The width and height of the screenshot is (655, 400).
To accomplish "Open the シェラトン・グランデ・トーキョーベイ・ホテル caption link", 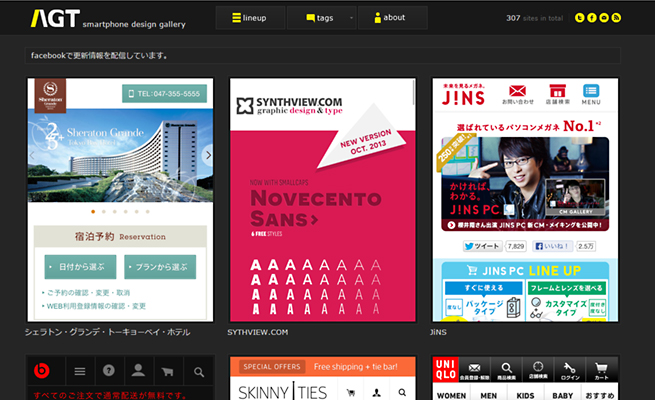I will coord(107,332).
